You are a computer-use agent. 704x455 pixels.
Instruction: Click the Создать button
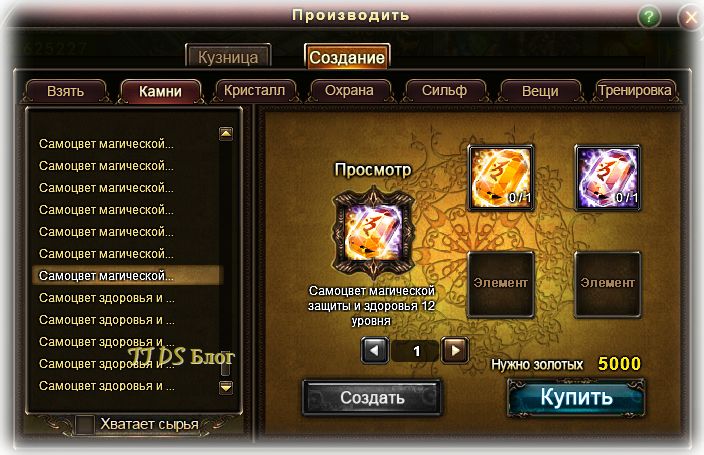click(372, 398)
